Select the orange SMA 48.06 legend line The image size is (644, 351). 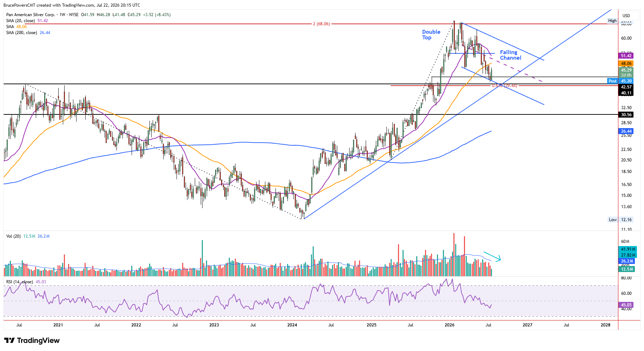tap(16, 27)
